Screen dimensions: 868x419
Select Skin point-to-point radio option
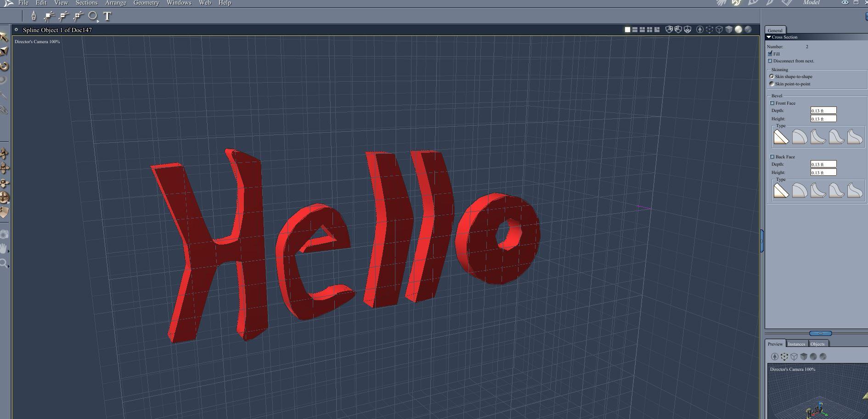(x=772, y=84)
